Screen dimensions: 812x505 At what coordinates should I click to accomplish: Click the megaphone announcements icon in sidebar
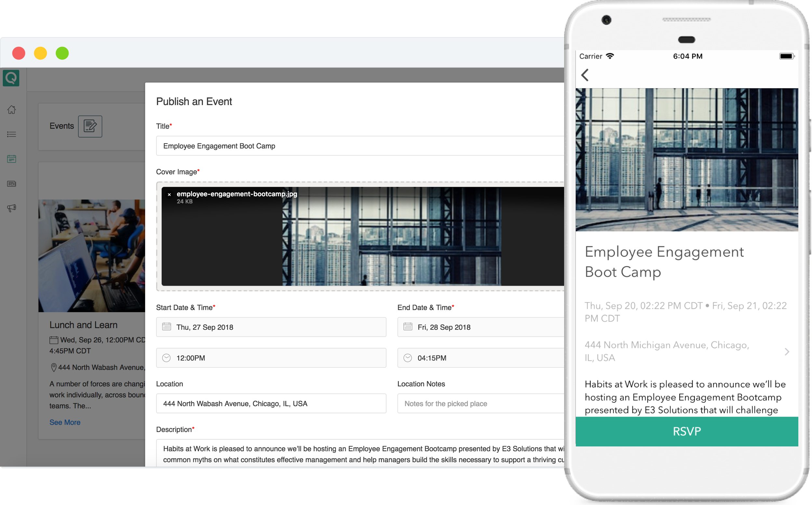point(11,208)
